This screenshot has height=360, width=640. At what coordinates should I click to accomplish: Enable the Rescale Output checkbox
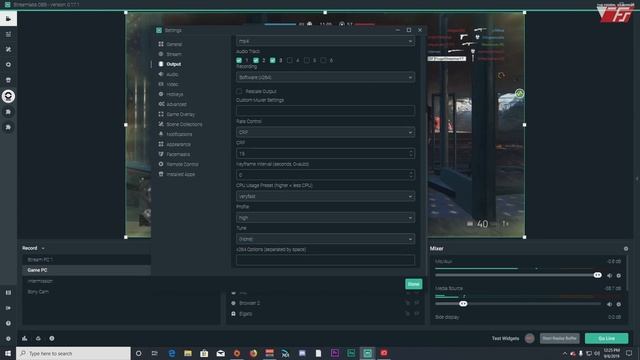click(239, 91)
